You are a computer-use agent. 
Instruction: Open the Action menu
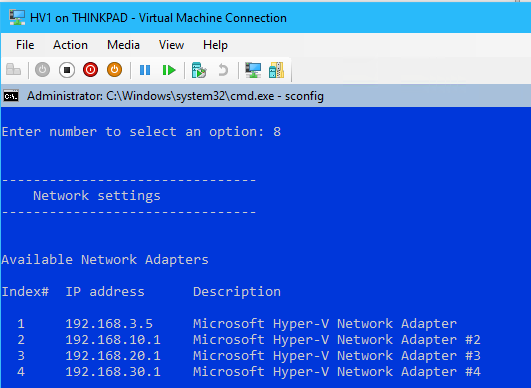70,45
